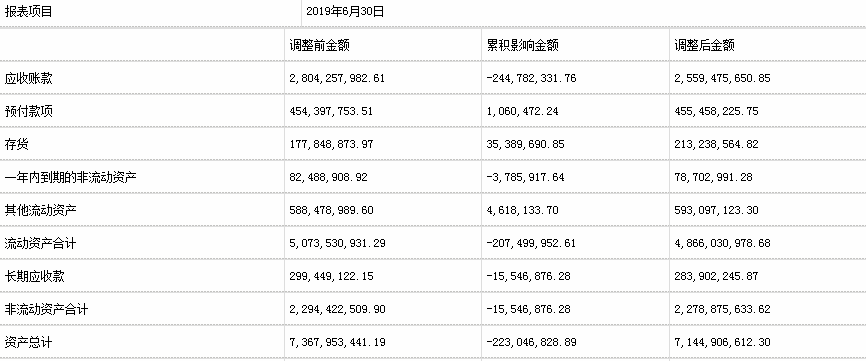
Task: Select the 应收账款 row label
Action: (28, 78)
